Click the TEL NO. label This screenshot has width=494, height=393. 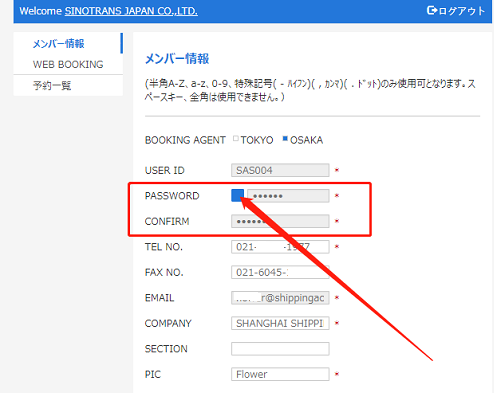(x=164, y=247)
